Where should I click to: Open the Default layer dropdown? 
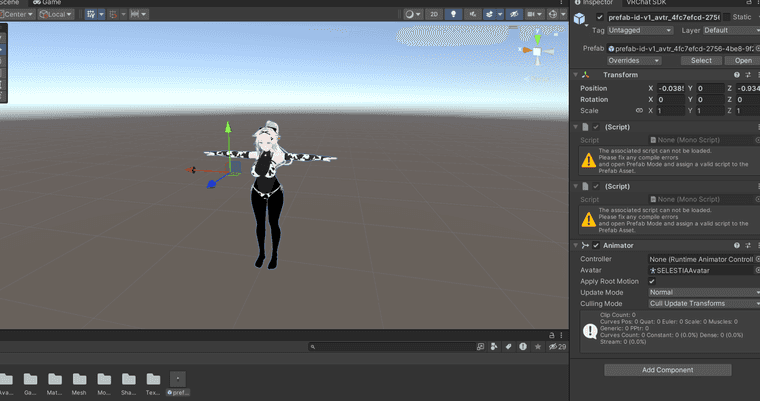[x=731, y=30]
